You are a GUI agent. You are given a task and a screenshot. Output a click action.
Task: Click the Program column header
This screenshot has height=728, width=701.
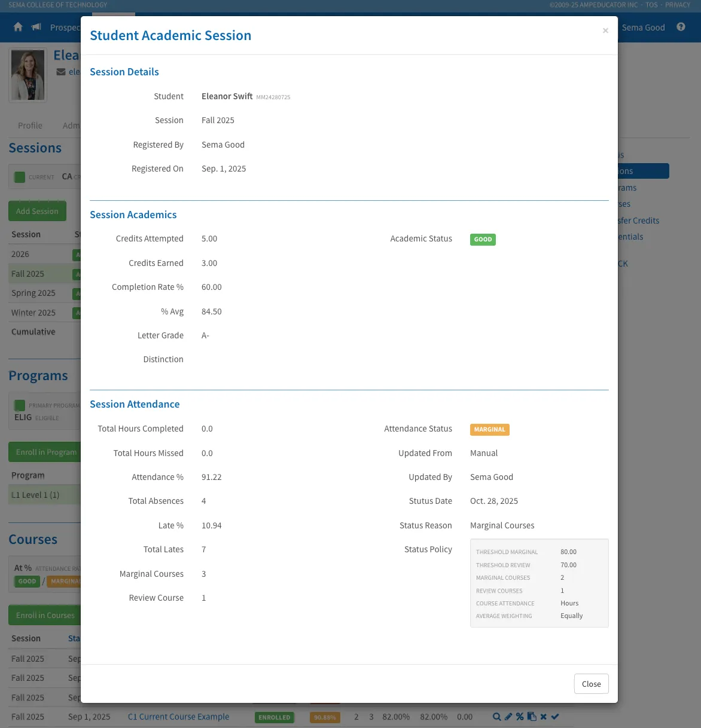click(x=28, y=475)
